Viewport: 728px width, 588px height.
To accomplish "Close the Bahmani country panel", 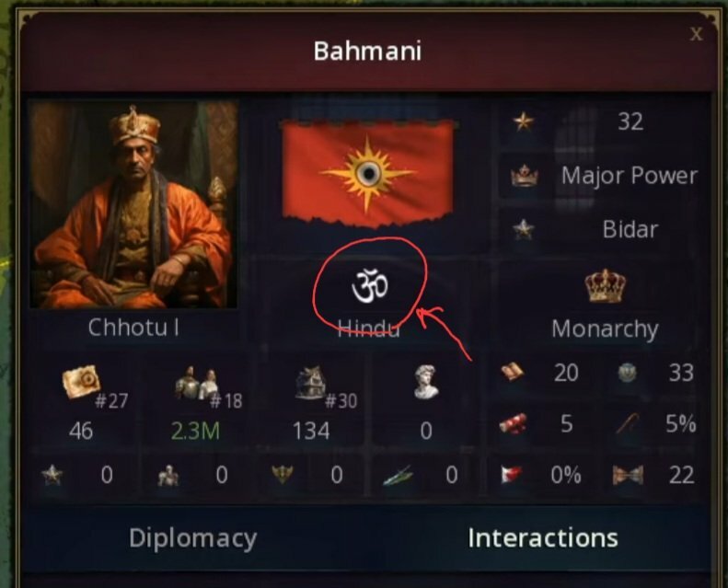I will tap(696, 34).
